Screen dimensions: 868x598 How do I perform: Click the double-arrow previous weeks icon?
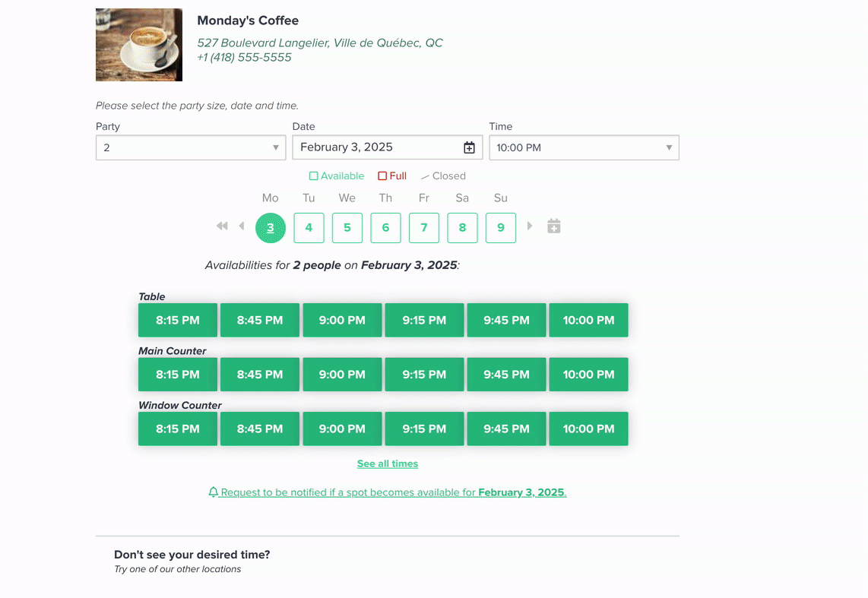click(x=222, y=226)
